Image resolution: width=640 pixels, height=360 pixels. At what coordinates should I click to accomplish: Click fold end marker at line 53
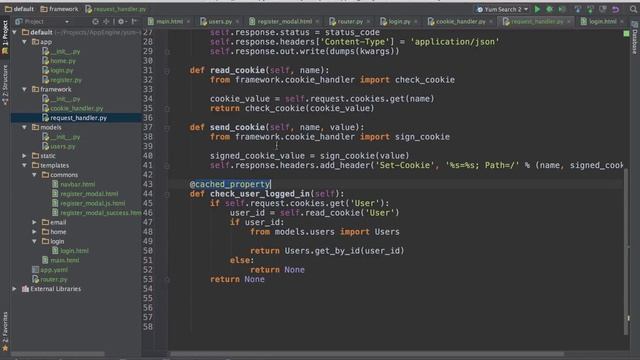coord(167,280)
